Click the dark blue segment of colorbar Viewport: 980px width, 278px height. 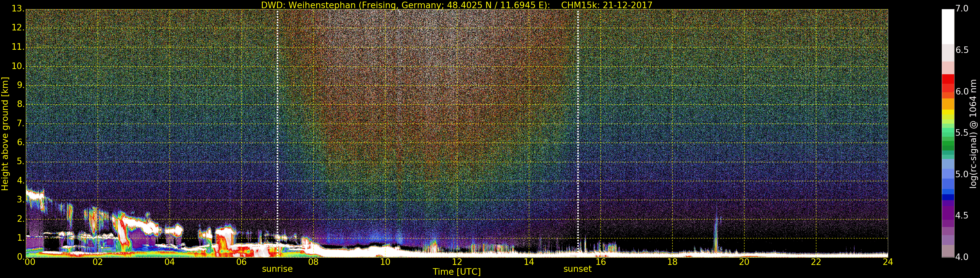coord(948,197)
